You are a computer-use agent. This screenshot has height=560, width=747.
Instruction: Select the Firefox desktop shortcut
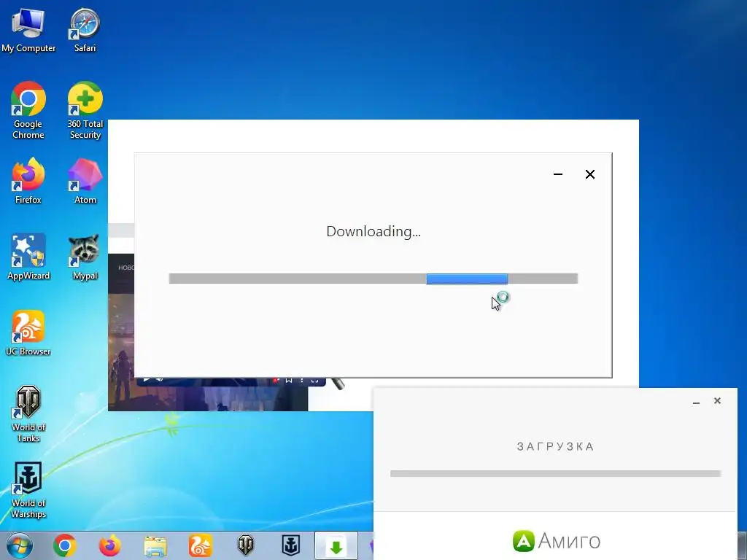coord(28,181)
